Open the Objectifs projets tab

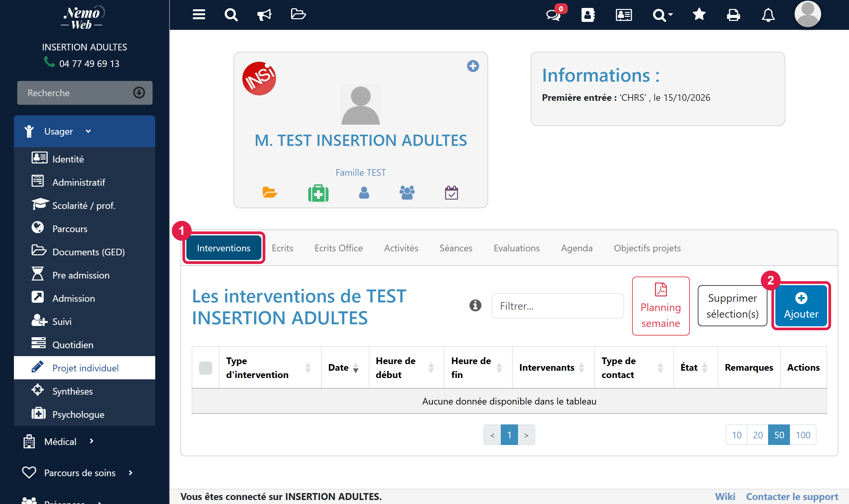[647, 248]
